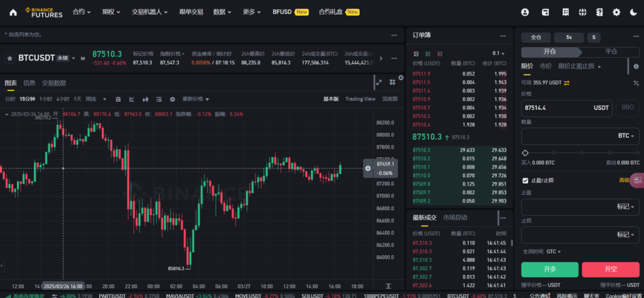Adjust leverage with the 5x button
The image size is (644, 298).
pyautogui.click(x=569, y=37)
